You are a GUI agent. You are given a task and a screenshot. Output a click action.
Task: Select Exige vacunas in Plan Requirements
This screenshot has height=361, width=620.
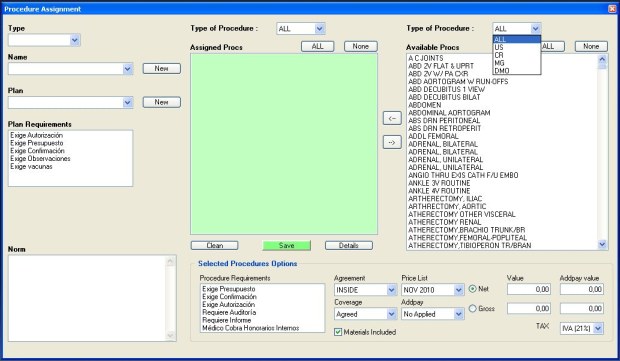(x=31, y=166)
